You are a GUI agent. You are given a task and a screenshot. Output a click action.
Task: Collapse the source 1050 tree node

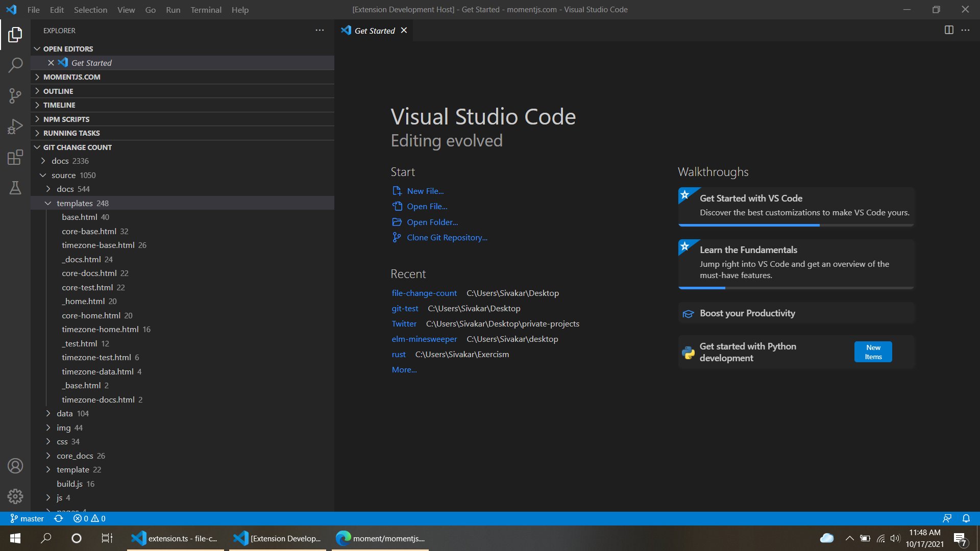43,176
